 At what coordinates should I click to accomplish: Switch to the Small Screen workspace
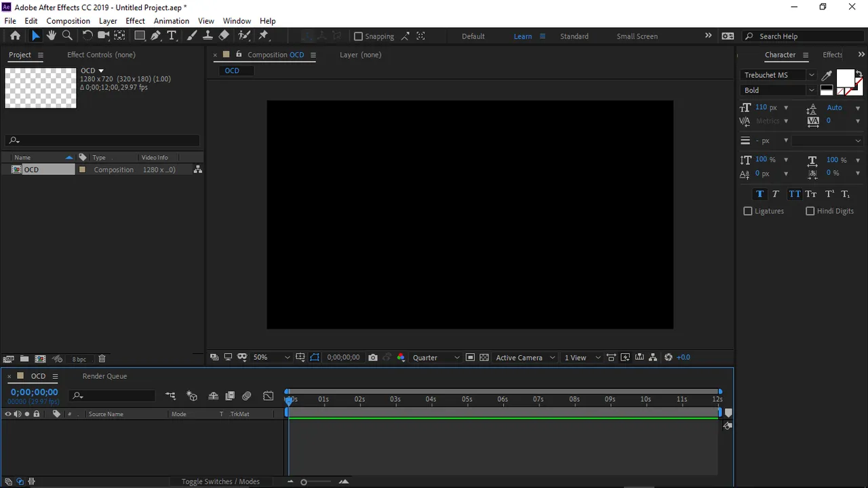637,37
